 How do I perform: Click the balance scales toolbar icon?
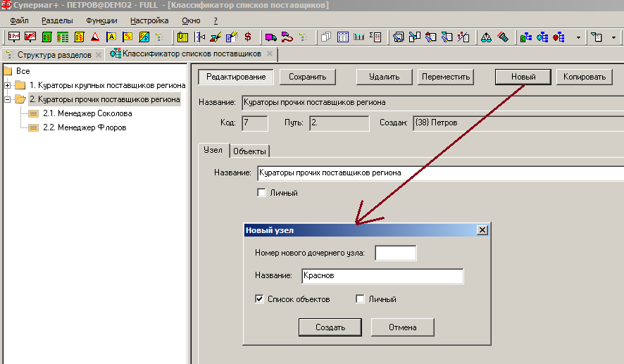pos(486,37)
